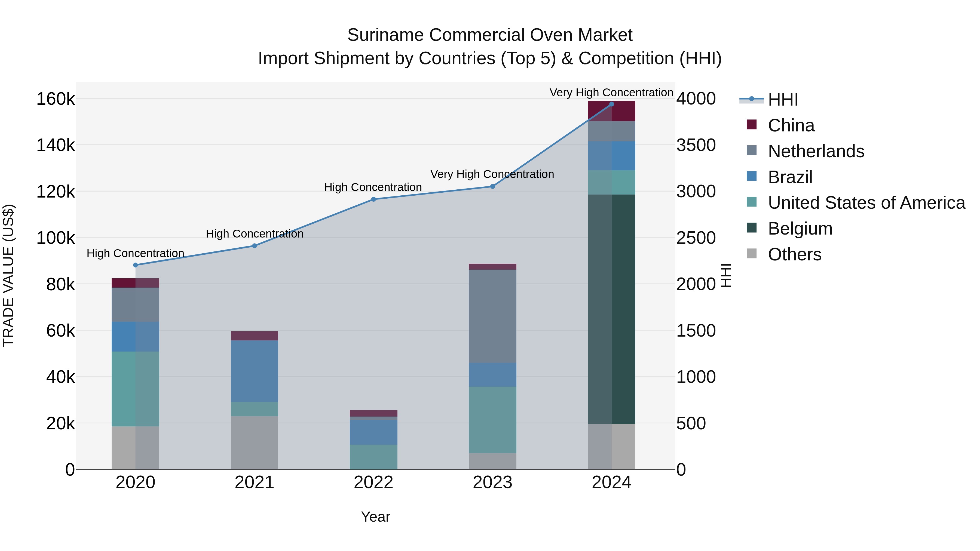Click the Netherlands bar segment in 2023

click(492, 316)
